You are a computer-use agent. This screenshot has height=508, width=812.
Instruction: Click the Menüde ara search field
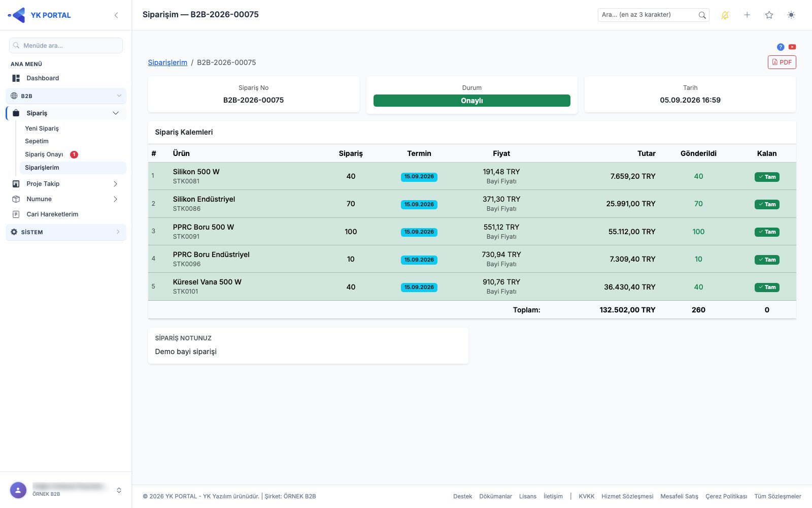(66, 46)
